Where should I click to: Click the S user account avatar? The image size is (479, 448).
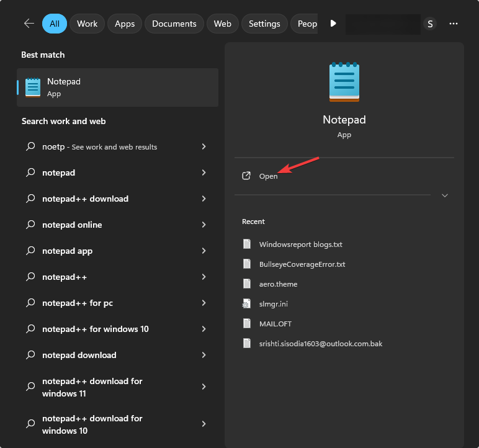point(430,24)
